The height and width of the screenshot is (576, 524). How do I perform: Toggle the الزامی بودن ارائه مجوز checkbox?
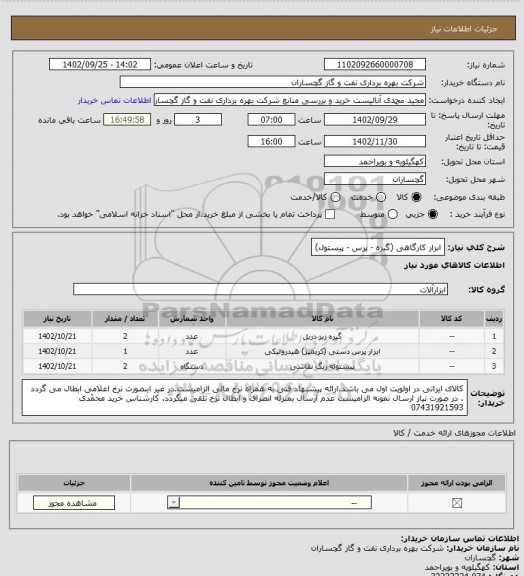click(457, 503)
